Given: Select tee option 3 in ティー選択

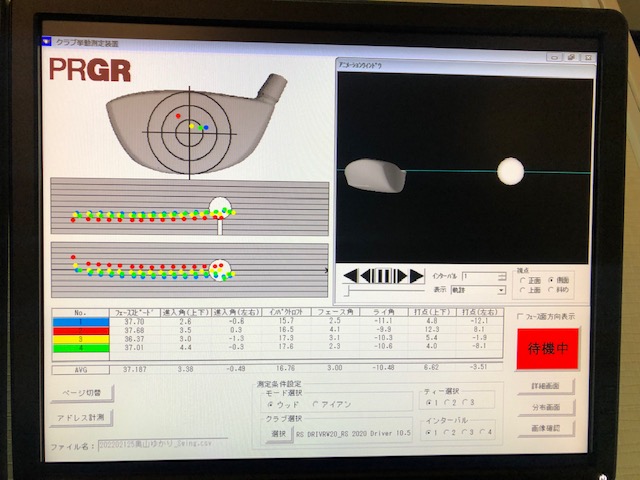Looking at the screenshot, I should tap(465, 402).
